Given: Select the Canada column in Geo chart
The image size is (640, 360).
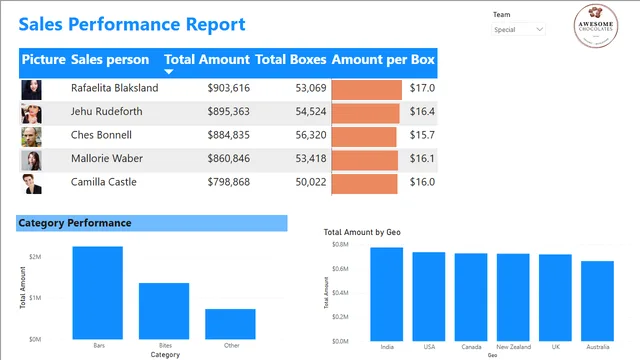Looking at the screenshot, I should tap(471, 297).
